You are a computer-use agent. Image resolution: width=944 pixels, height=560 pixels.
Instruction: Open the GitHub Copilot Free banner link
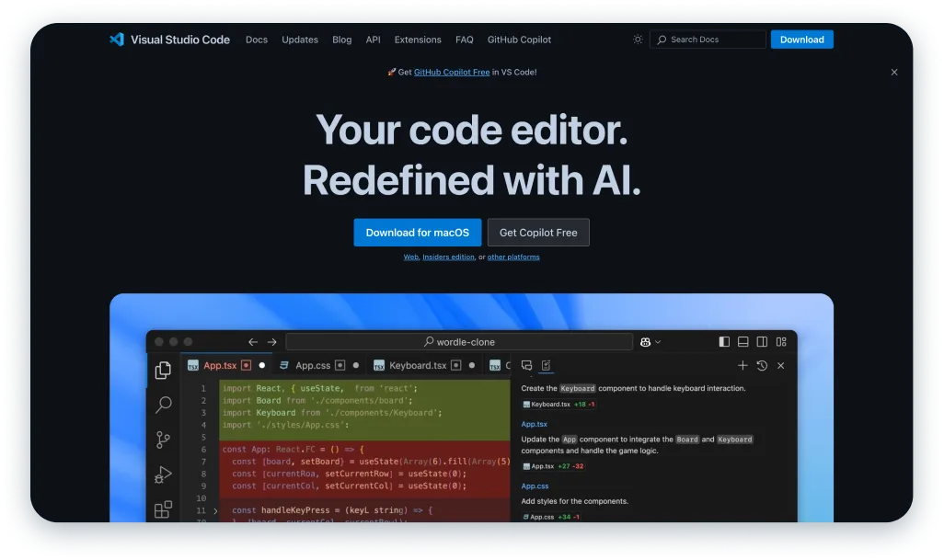(x=452, y=72)
